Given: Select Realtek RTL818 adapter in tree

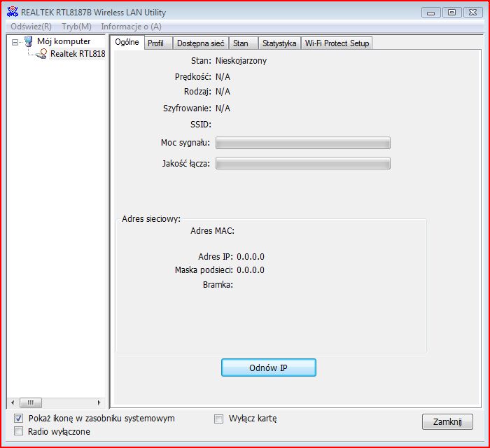Looking at the screenshot, I should coord(78,54).
